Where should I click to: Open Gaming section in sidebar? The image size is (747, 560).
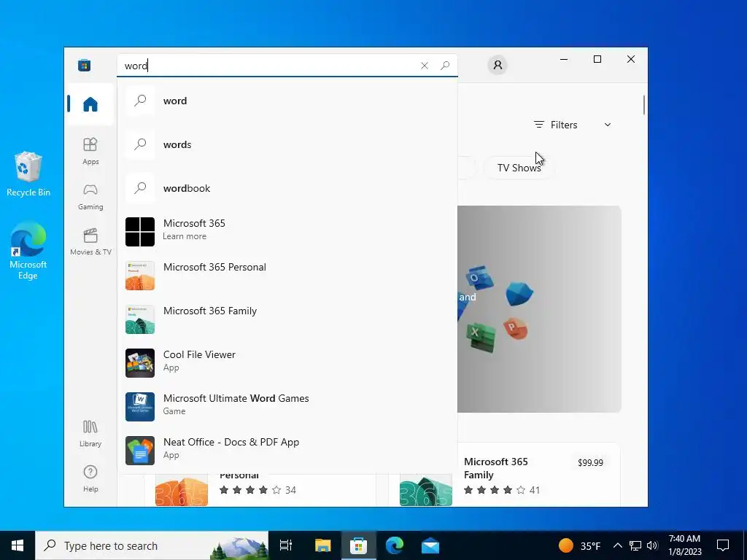90,197
